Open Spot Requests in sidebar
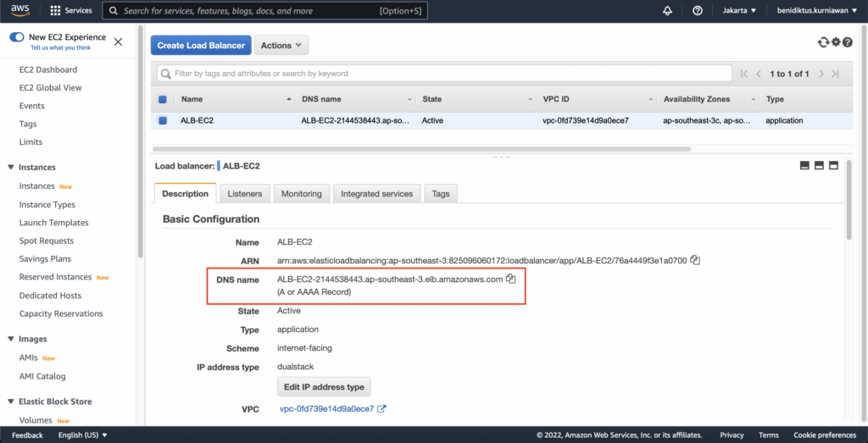The height and width of the screenshot is (443, 868). coord(46,241)
